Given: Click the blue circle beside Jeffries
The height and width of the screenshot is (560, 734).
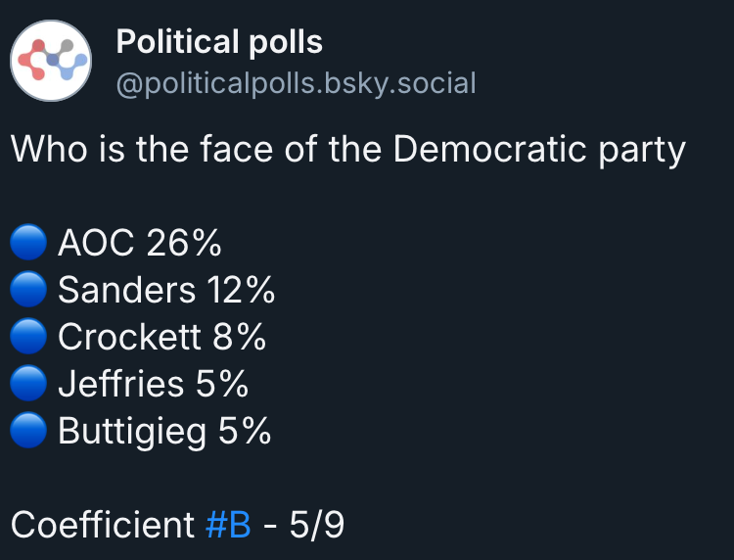Looking at the screenshot, I should [x=28, y=383].
